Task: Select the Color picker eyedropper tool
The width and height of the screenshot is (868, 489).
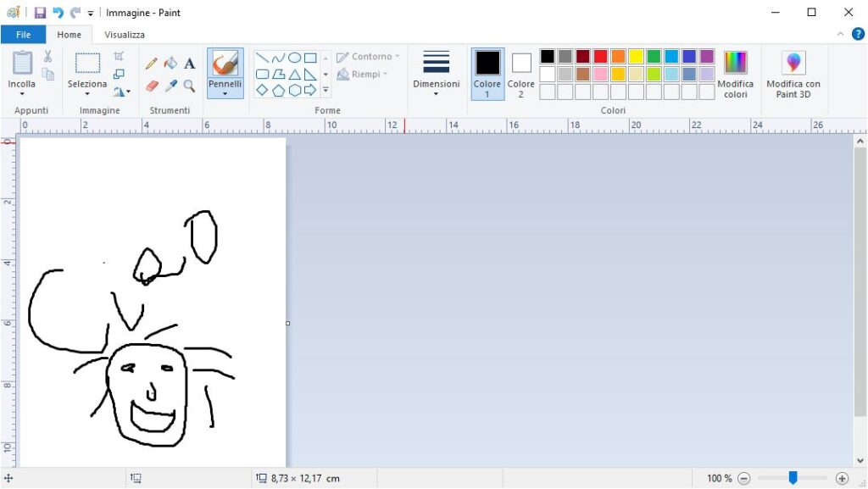Action: [x=170, y=86]
